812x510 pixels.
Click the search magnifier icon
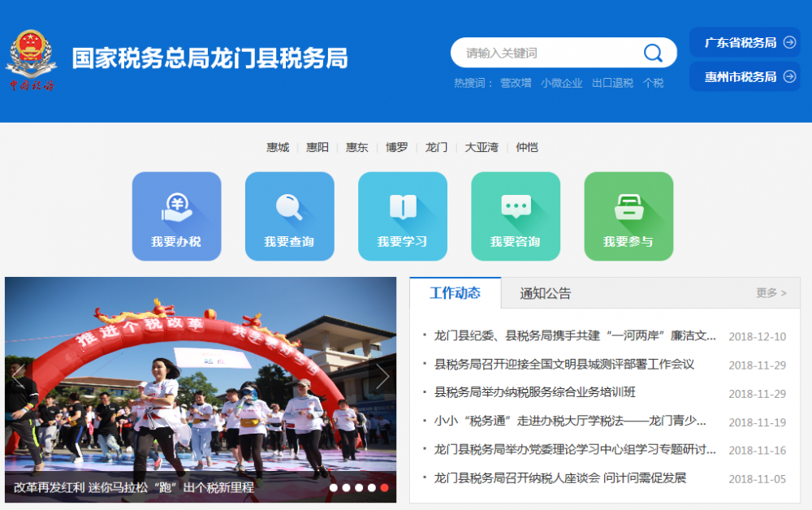653,52
